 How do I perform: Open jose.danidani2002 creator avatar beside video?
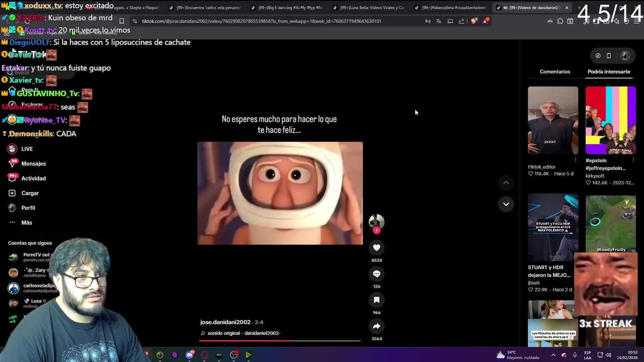point(376,222)
